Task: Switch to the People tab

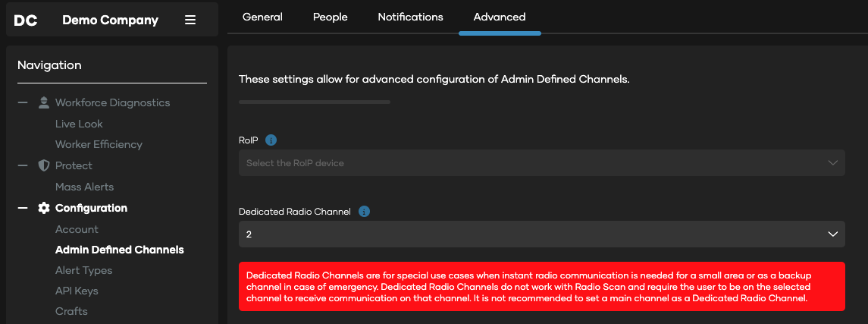Action: point(331,17)
